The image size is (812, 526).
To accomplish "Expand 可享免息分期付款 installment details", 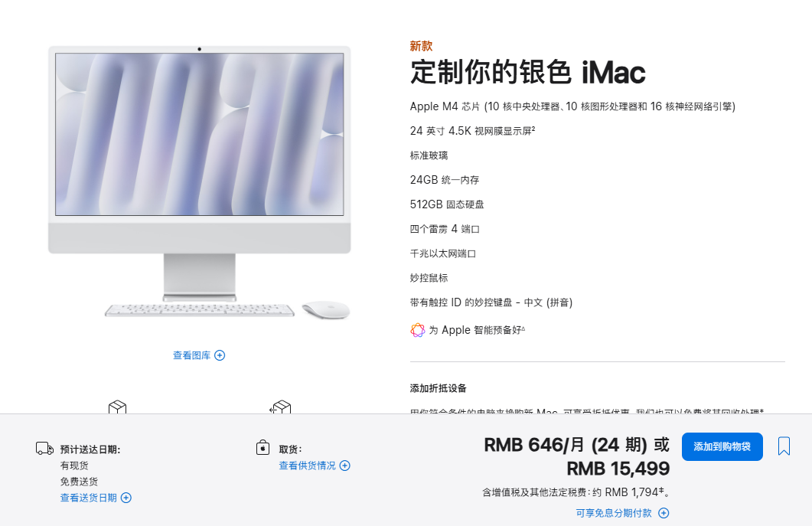I will click(x=614, y=513).
